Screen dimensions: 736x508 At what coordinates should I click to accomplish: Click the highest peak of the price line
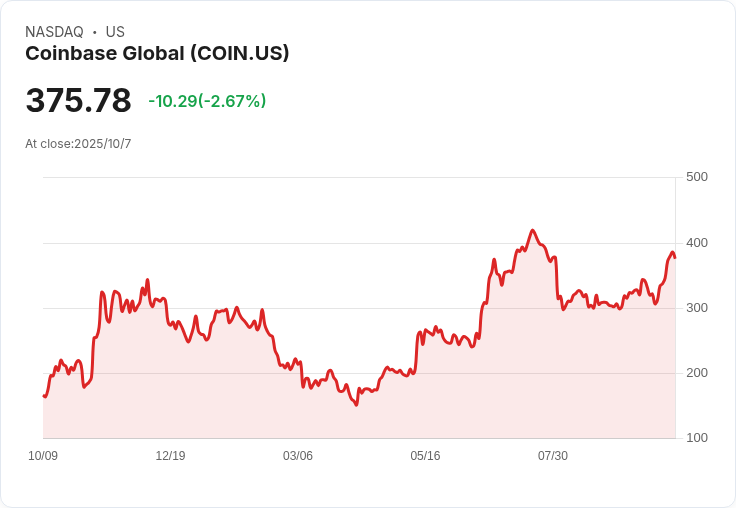(x=532, y=230)
